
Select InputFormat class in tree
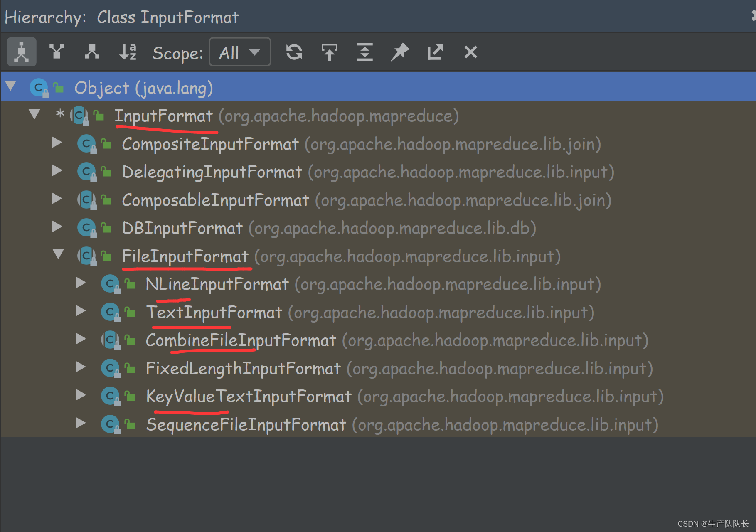[x=378, y=115]
